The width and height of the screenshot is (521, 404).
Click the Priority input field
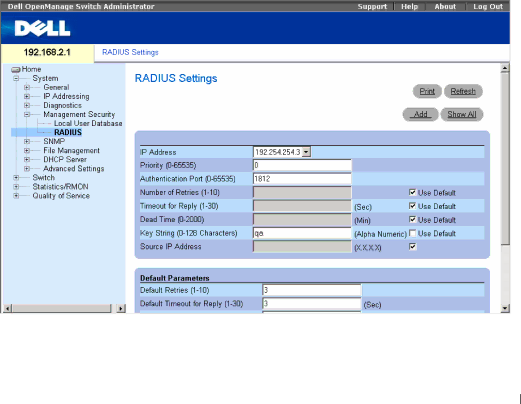[302, 165]
